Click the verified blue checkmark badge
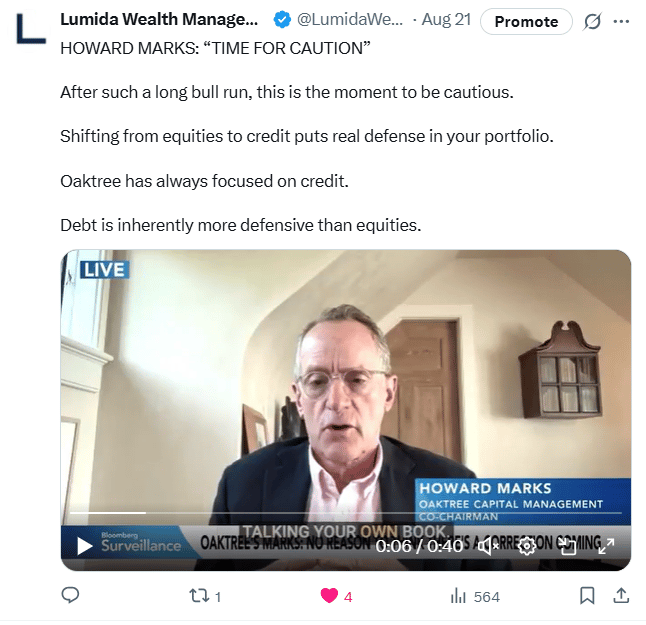The width and height of the screenshot is (646, 625). tap(282, 20)
